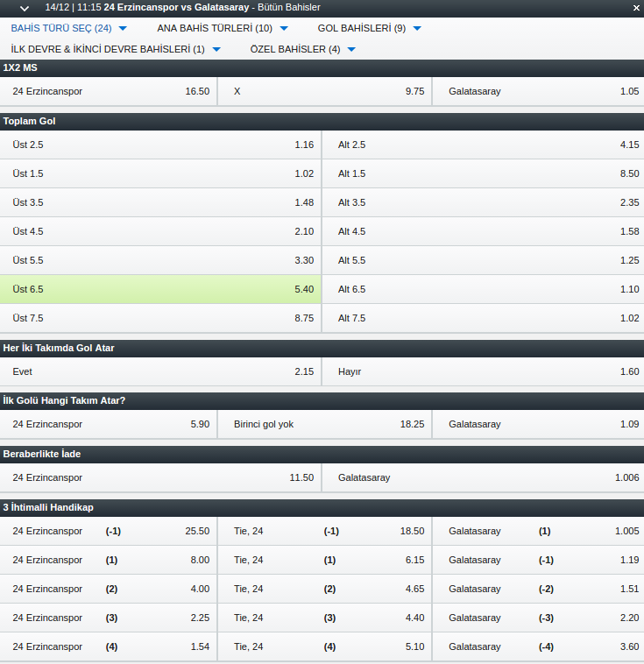
Task: Pick Alt 6.5 at 1.10
Action: (x=483, y=289)
